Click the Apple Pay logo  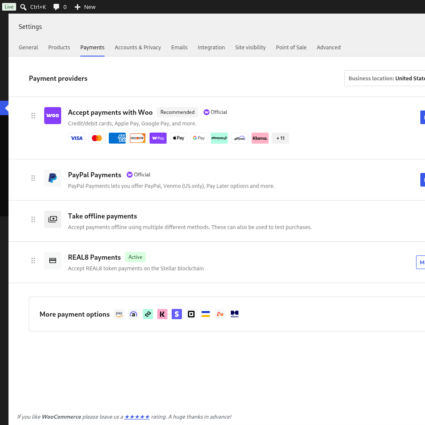tap(178, 138)
